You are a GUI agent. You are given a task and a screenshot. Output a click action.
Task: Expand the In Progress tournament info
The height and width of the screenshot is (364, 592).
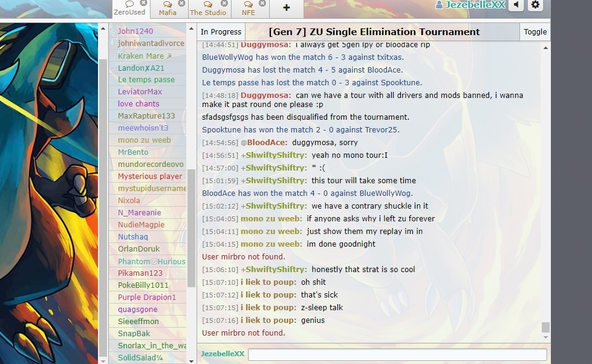pyautogui.click(x=221, y=32)
